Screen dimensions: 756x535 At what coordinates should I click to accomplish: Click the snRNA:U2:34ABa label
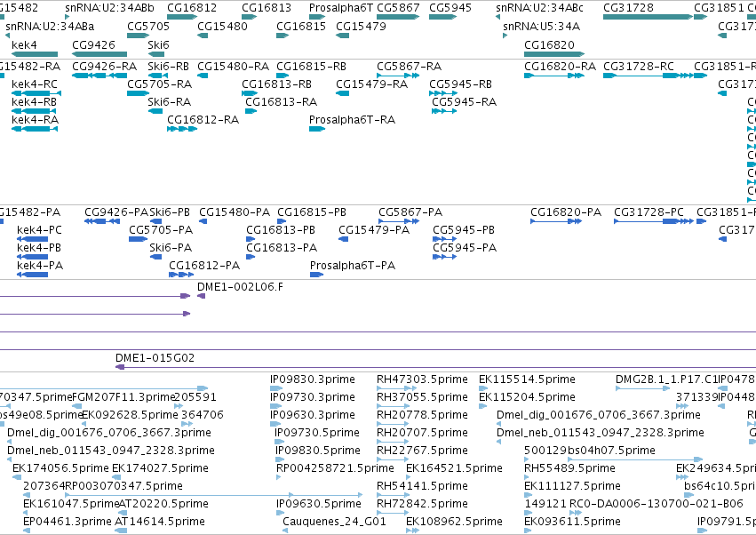click(x=50, y=26)
